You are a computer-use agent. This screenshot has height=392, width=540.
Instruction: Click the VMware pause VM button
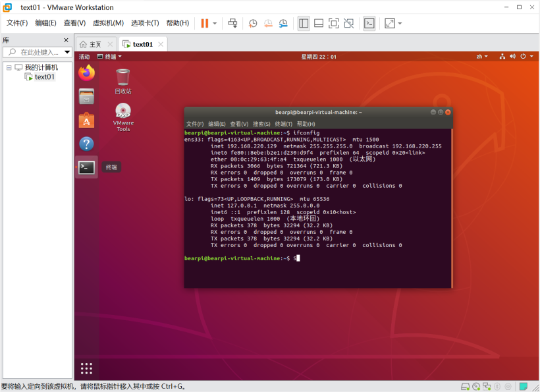click(x=205, y=23)
